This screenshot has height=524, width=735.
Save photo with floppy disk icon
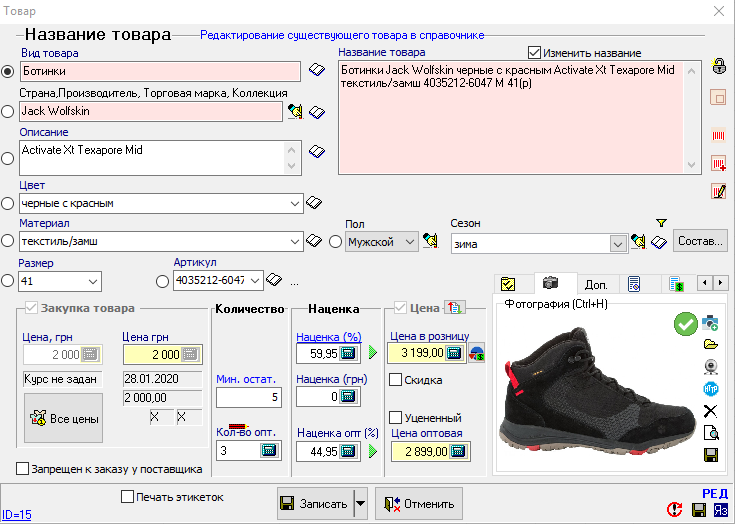point(711,455)
